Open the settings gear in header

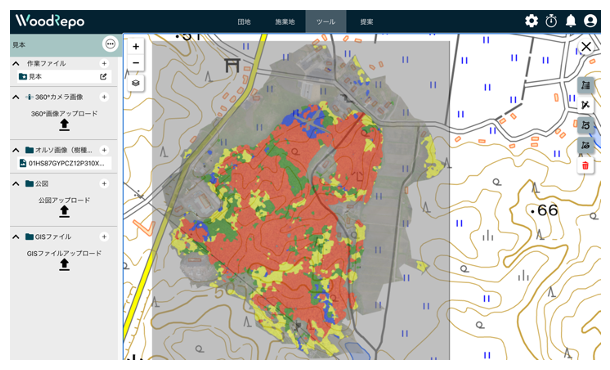[x=531, y=21]
